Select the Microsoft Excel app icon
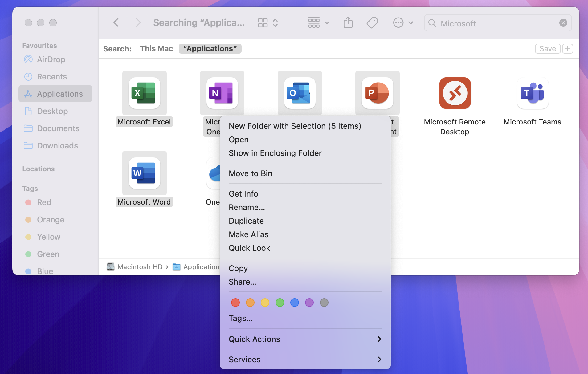Screen dimensions: 588x374 tap(144, 93)
